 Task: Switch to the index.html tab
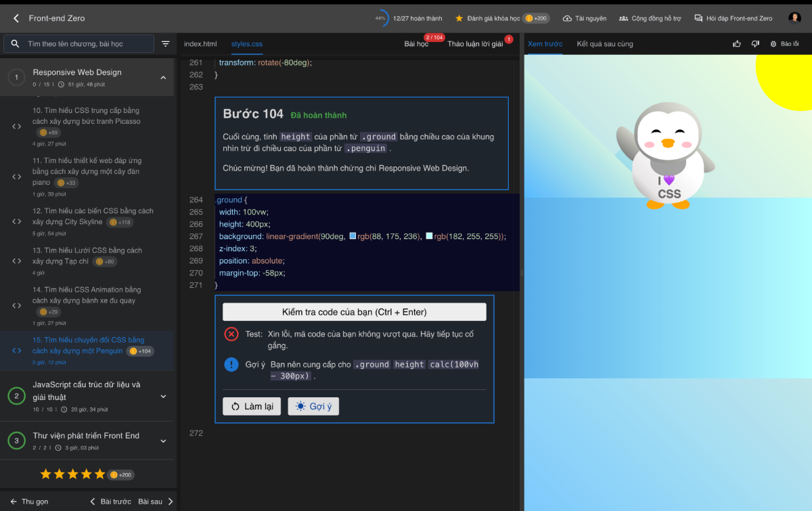(x=200, y=43)
